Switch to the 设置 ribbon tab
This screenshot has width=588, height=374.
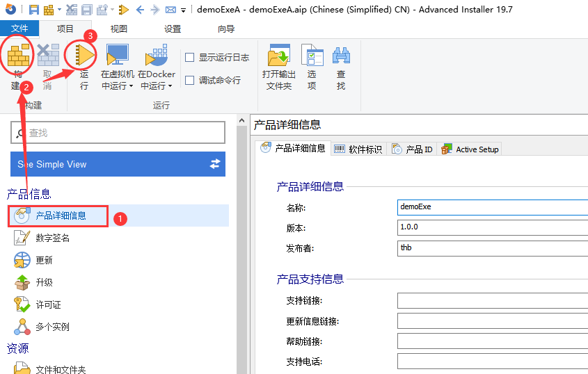click(173, 29)
